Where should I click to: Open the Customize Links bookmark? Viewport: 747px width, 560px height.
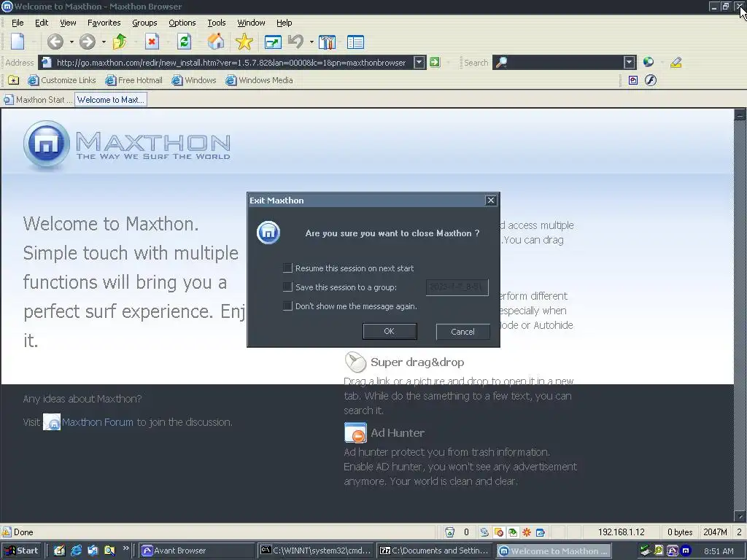tap(62, 80)
